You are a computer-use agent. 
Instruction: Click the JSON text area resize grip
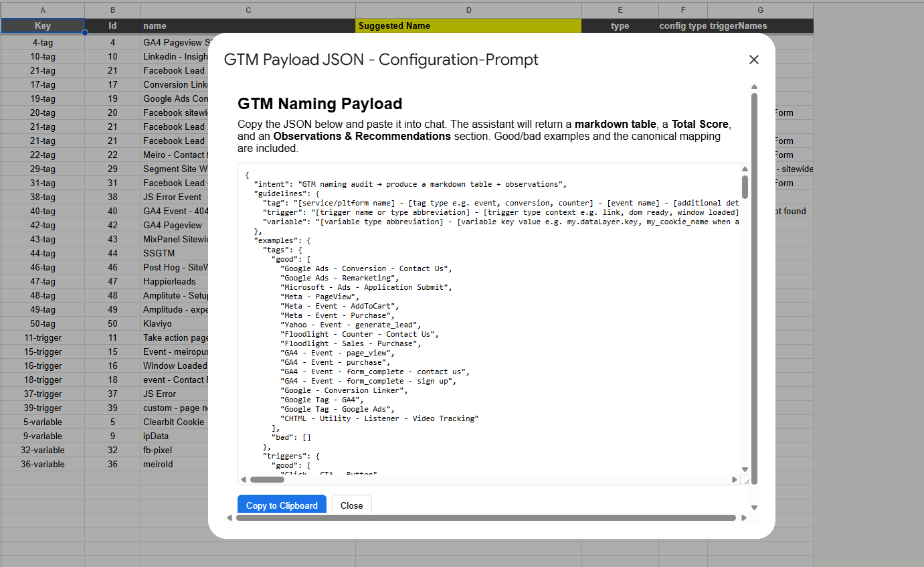point(745,479)
